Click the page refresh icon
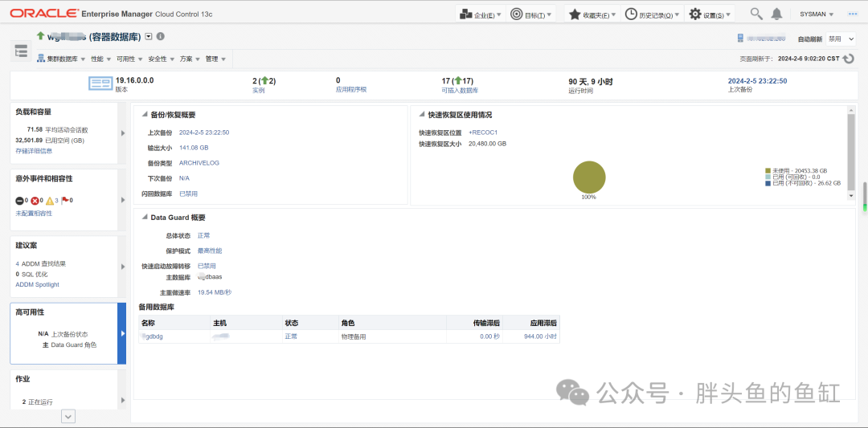The width and height of the screenshot is (868, 428). (x=848, y=58)
